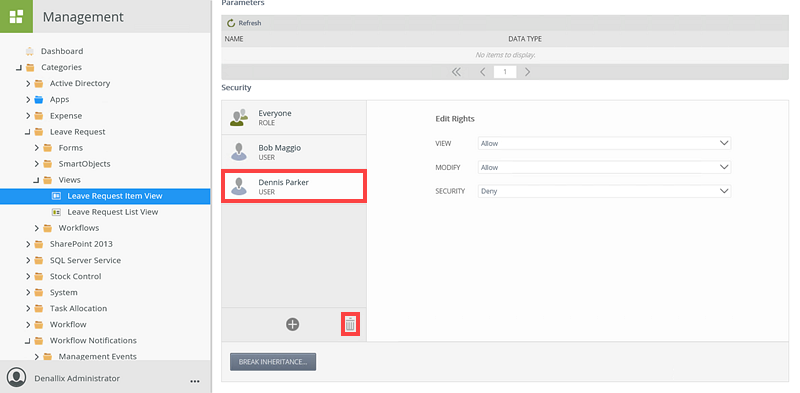Collapse the Leave Request node
800x393 pixels.
28,132
